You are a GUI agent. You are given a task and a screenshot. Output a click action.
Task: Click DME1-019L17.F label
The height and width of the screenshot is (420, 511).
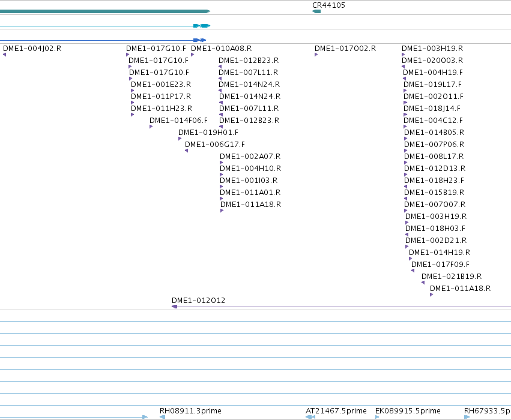point(432,85)
